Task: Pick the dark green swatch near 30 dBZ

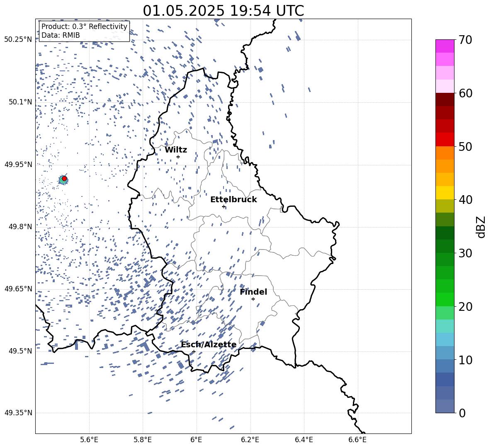Action: click(445, 246)
